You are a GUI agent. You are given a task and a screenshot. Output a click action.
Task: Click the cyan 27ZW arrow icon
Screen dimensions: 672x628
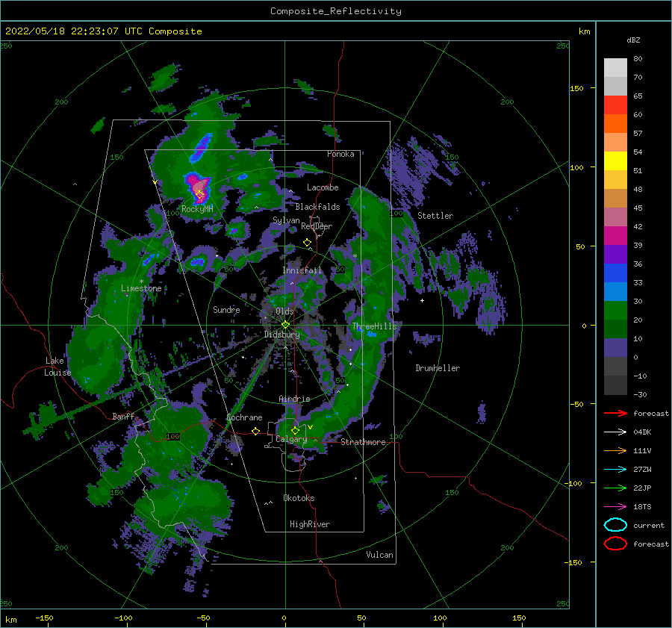tap(615, 469)
